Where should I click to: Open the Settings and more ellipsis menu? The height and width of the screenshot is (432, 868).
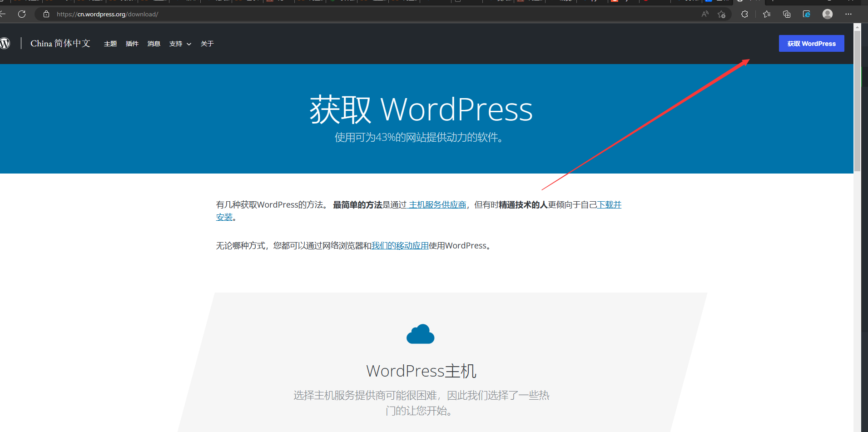click(848, 14)
